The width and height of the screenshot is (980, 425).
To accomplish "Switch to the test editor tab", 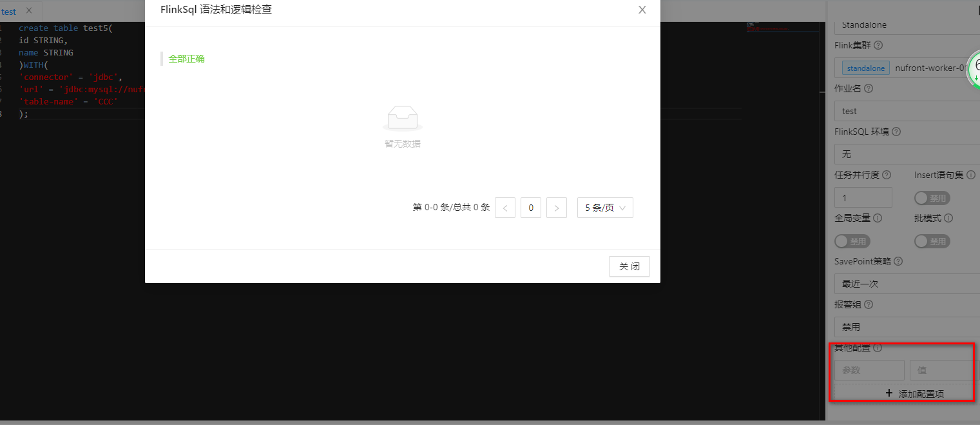I will (x=8, y=11).
